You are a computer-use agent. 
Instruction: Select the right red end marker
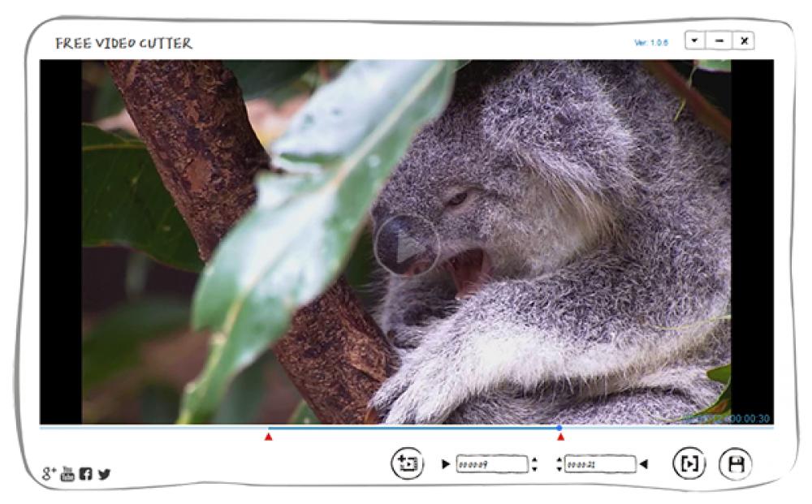click(561, 436)
